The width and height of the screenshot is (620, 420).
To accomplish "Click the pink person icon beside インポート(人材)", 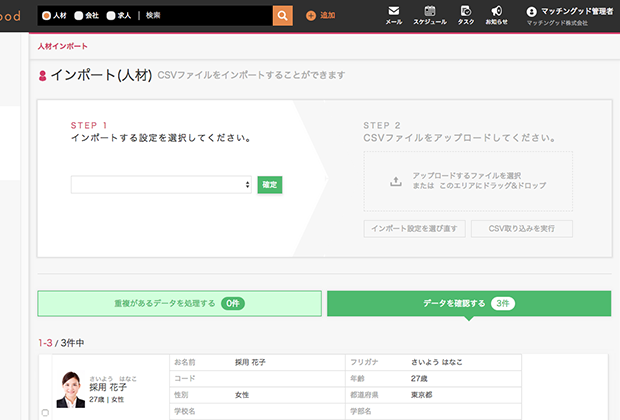I will pos(42,76).
